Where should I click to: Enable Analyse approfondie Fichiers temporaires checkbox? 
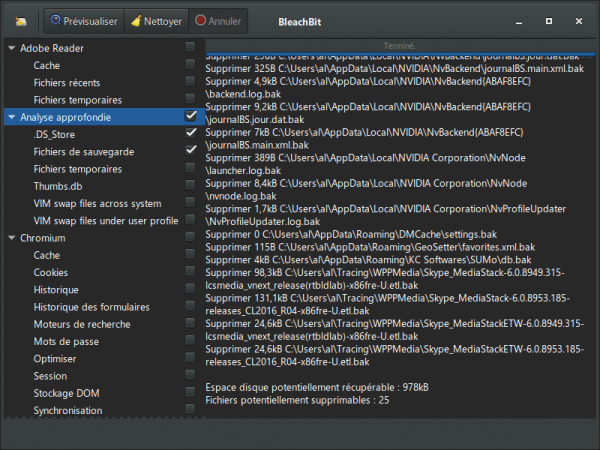click(190, 168)
